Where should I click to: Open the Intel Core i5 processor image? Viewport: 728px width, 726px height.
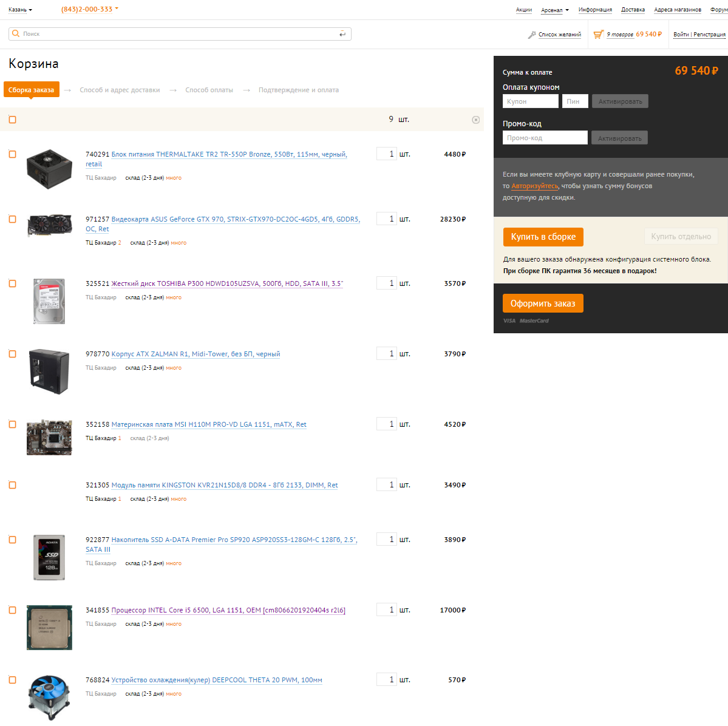(x=49, y=627)
